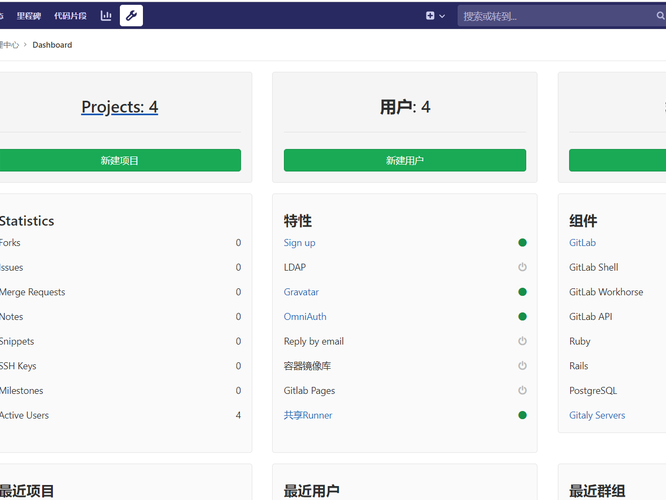Screen dimensions: 666x500
Task: Click the power-off icon for Reply by email
Action: click(522, 341)
